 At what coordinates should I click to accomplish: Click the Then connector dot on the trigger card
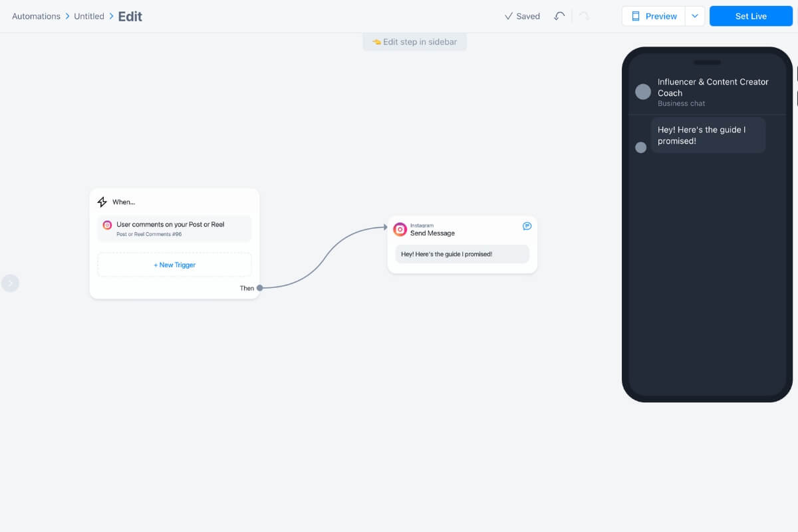259,288
